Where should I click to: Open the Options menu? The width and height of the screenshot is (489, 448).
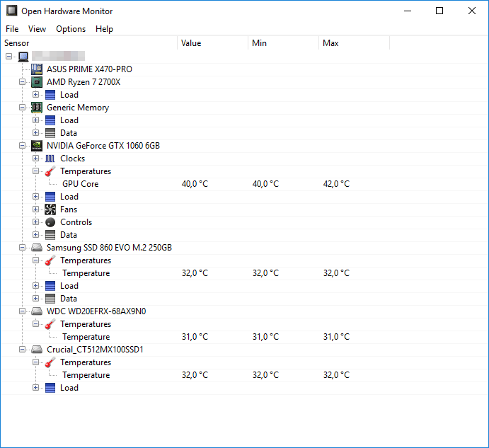(x=71, y=29)
